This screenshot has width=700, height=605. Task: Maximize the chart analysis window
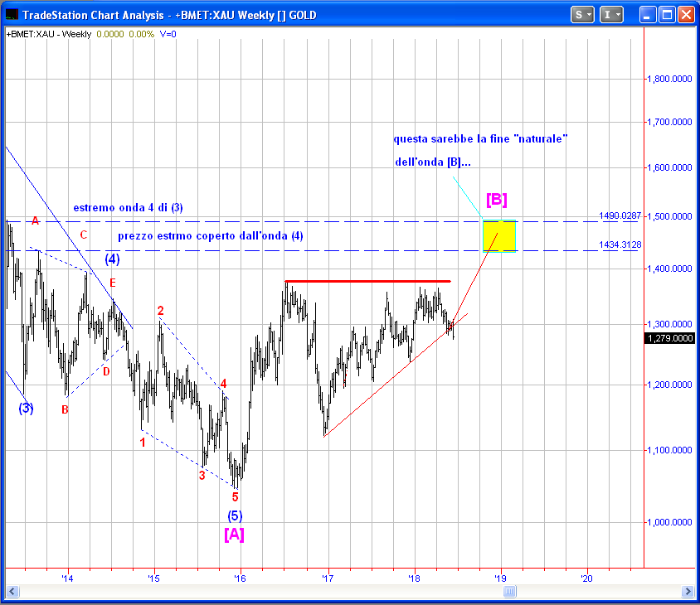pos(667,15)
